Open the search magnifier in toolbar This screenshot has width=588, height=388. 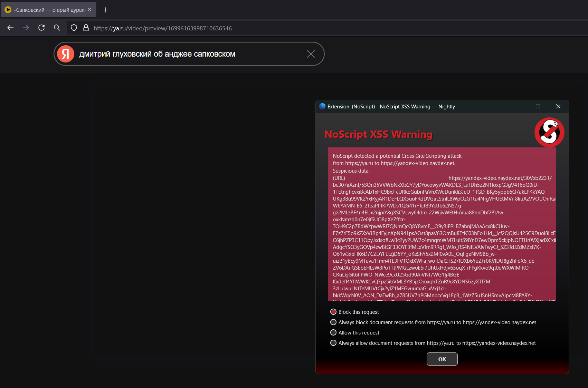(57, 28)
